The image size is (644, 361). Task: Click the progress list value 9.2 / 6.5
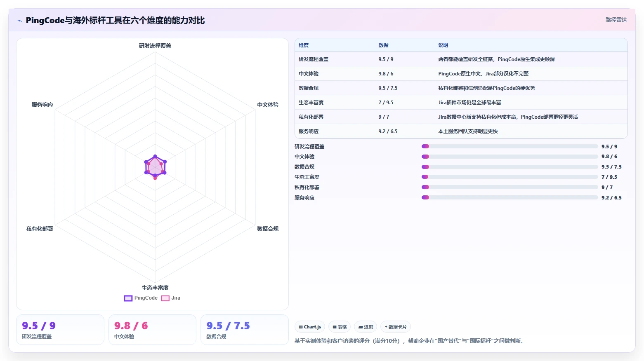click(x=611, y=198)
